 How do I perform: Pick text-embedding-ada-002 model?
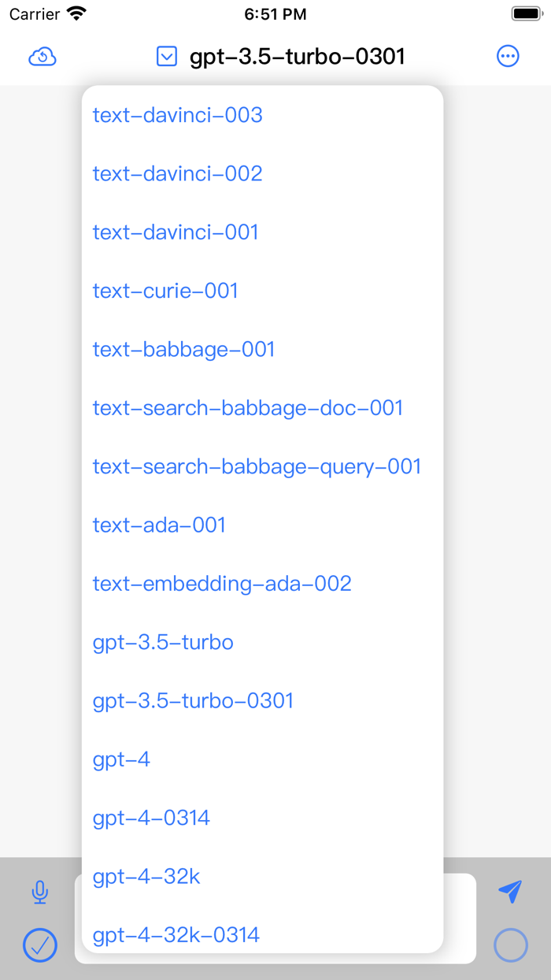(221, 584)
